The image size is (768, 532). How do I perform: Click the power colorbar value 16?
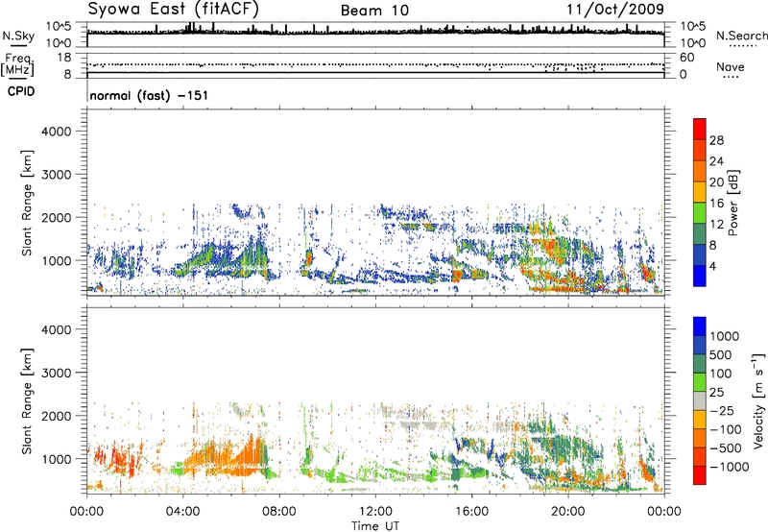click(716, 203)
